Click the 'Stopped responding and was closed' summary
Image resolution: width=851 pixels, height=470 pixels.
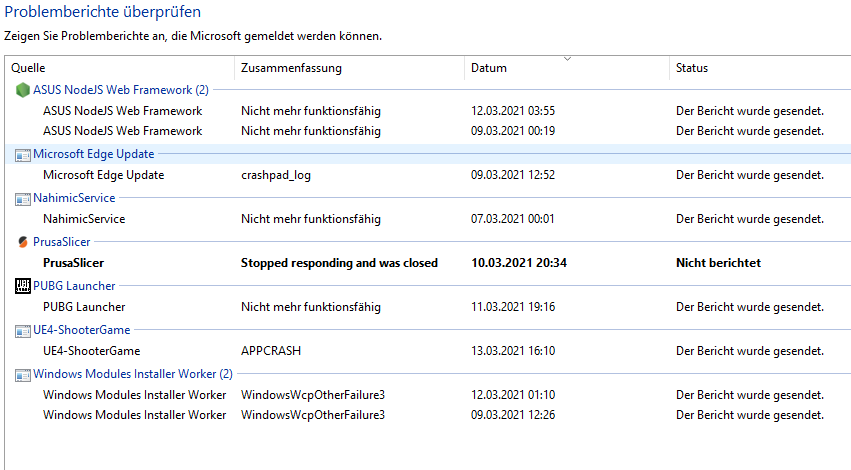click(339, 263)
